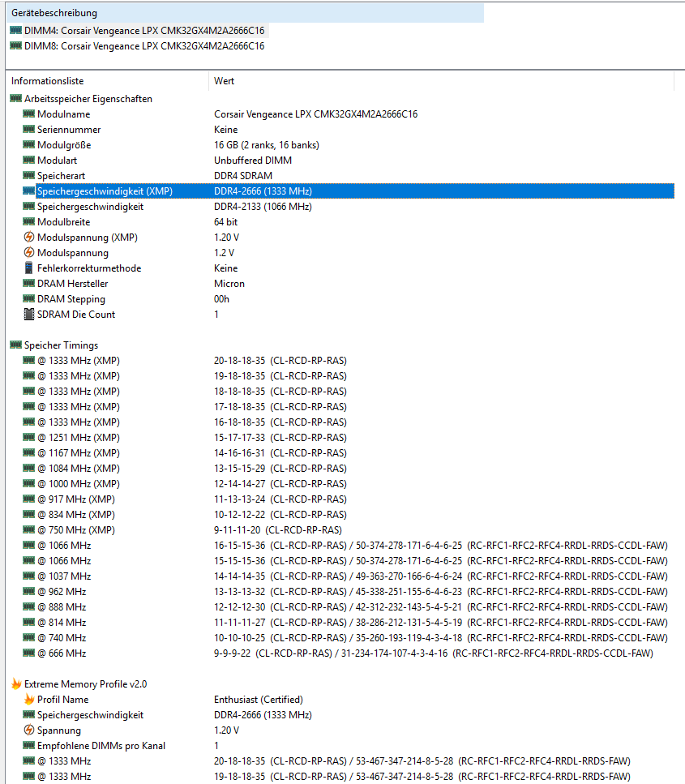Viewport: 685px width, 784px height.
Task: Click timing value starting with 10-10-10-25
Action: (x=441, y=637)
